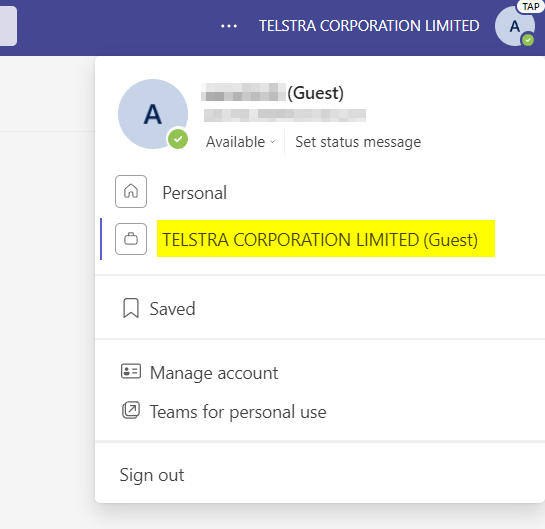This screenshot has width=545, height=529.
Task: Click the TAP badge on the title bar avatar
Action: tap(530, 7)
